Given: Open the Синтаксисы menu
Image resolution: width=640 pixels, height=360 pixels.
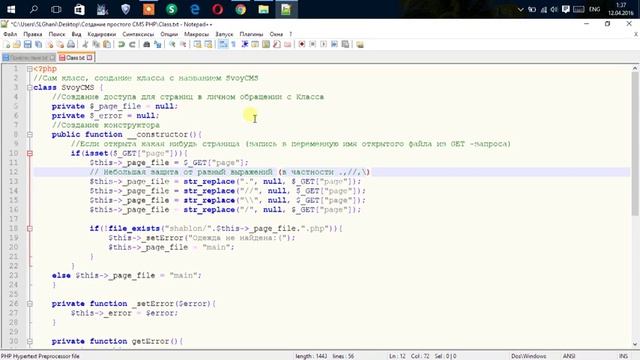Looking at the screenshot, I should click(138, 34).
